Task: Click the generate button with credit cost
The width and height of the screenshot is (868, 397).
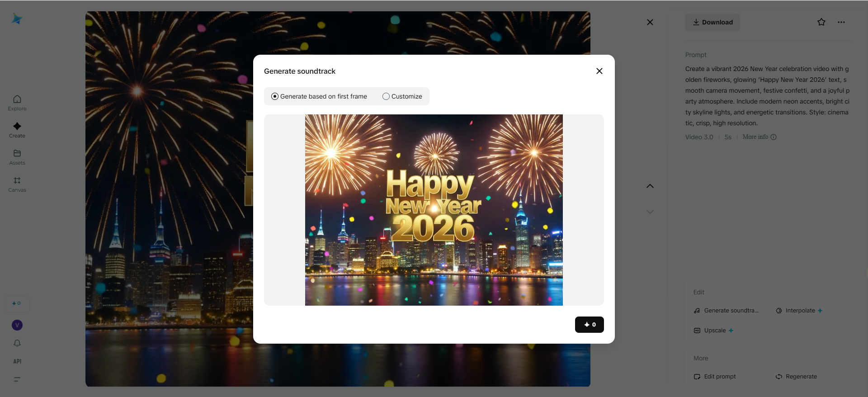Action: coord(590,325)
